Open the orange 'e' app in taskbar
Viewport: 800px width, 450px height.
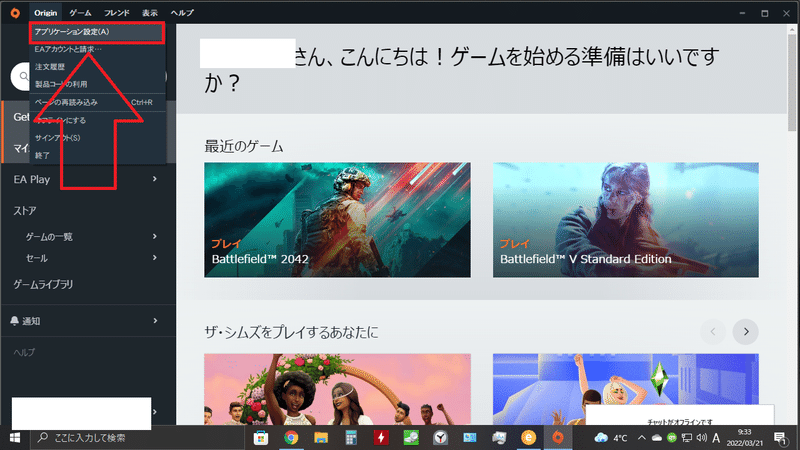click(529, 438)
